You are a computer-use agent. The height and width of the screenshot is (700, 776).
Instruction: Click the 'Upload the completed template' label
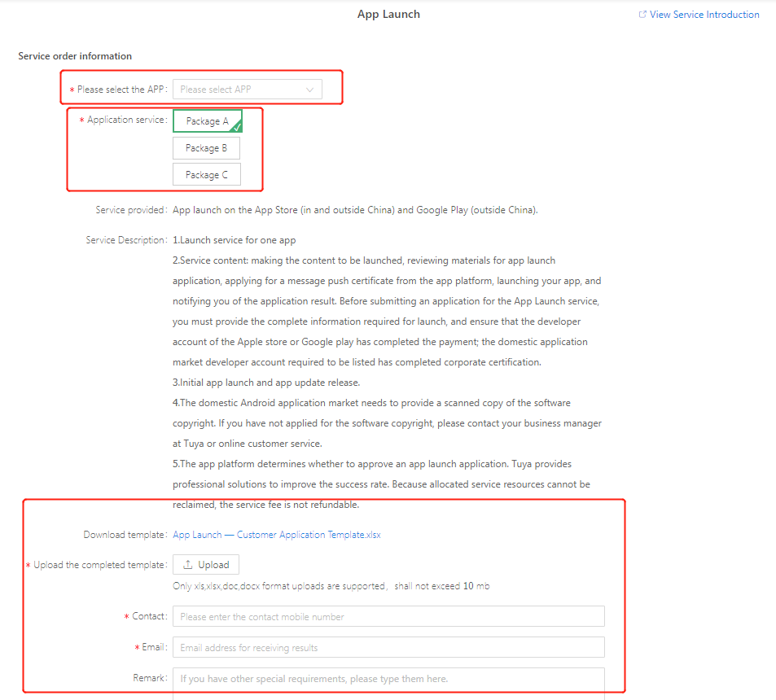point(99,565)
